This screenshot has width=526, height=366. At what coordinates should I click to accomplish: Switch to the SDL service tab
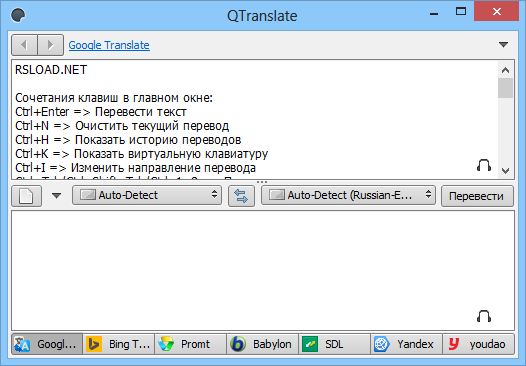[334, 344]
